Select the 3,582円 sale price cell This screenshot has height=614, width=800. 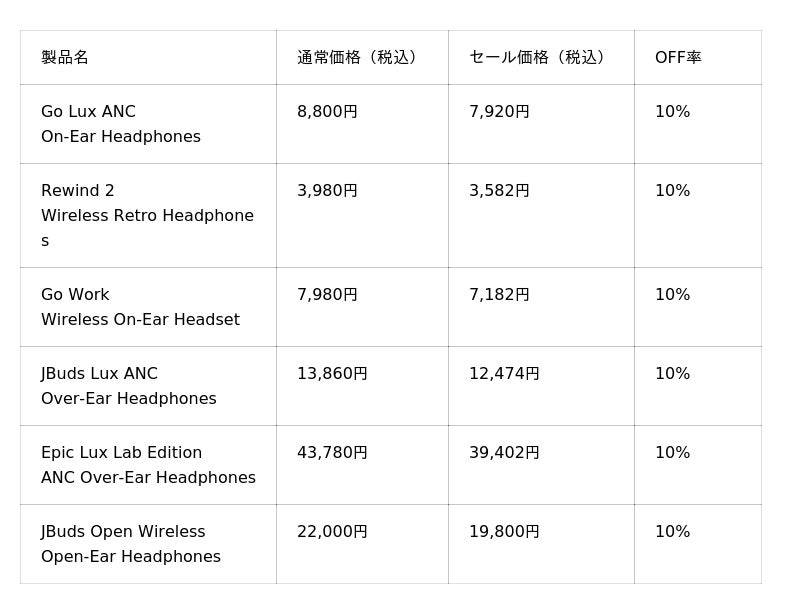541,215
